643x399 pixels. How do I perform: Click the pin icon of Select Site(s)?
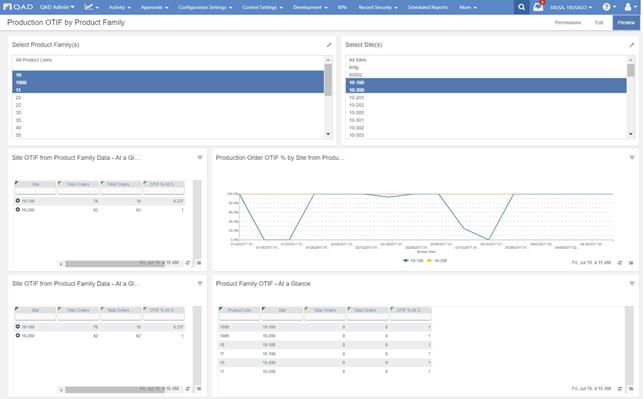632,45
